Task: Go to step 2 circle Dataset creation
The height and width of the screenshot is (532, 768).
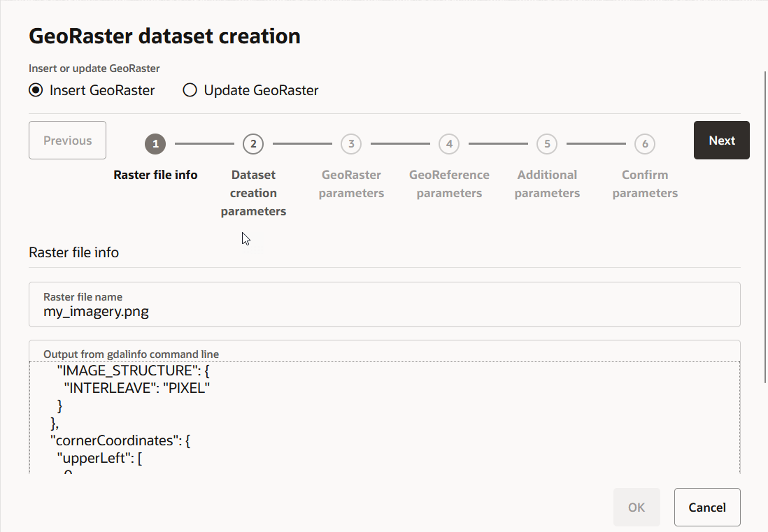Action: point(253,144)
